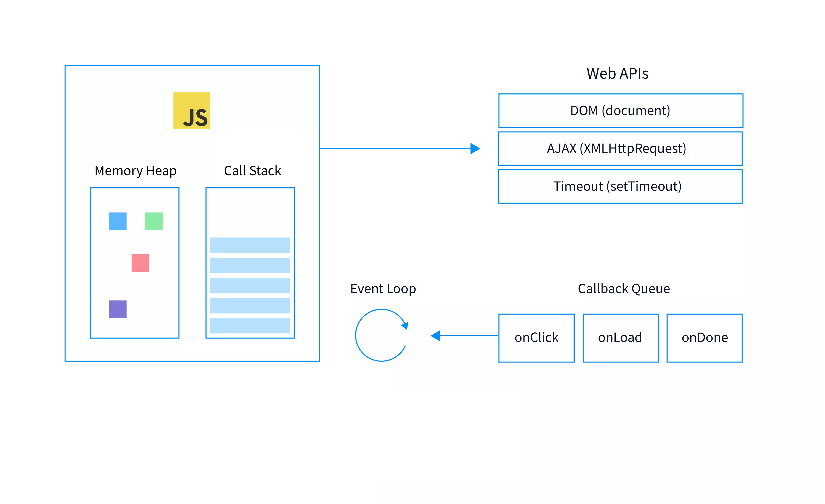Viewport: 825px width, 504px height.
Task: Click the onClick callback box
Action: point(536,338)
